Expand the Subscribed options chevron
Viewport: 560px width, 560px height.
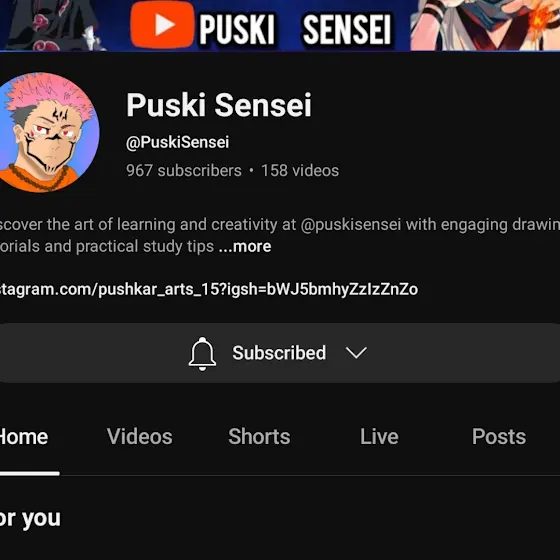point(356,353)
